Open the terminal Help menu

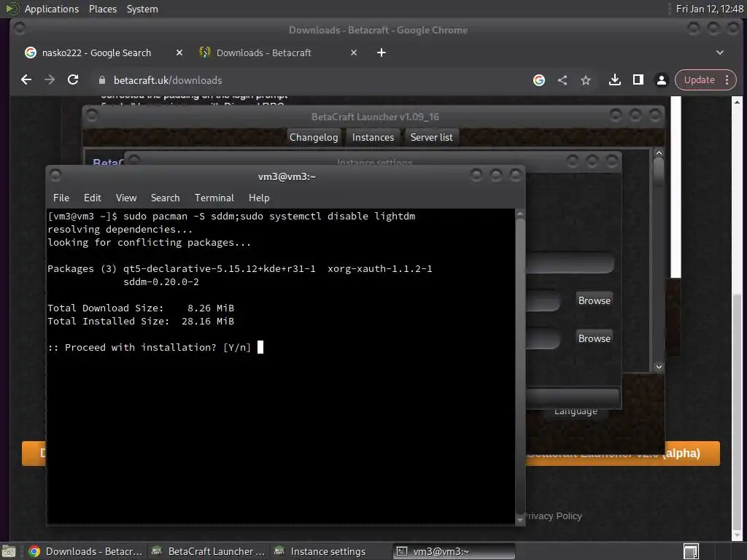(x=259, y=198)
